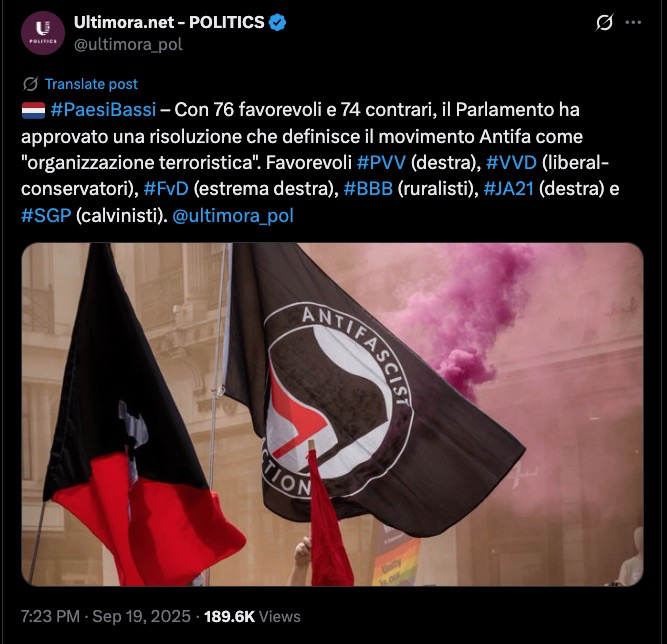Enlarge the Antifascist Action flag photo
The height and width of the screenshot is (644, 667).
tap(332, 414)
